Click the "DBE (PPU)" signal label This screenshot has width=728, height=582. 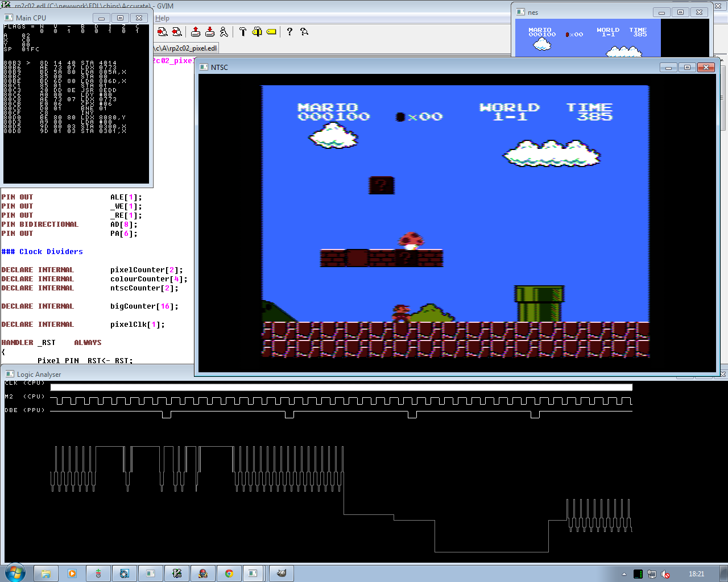pyautogui.click(x=24, y=410)
